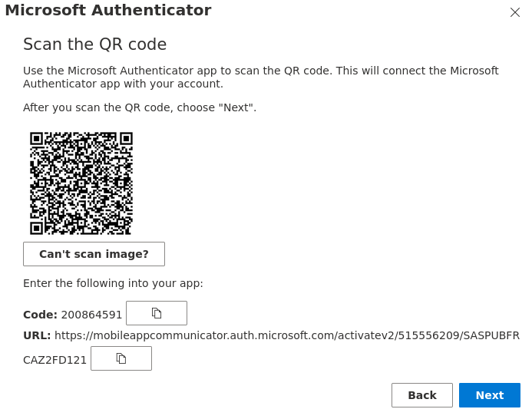
Task: Click the bold "URL:" label
Action: pos(37,335)
